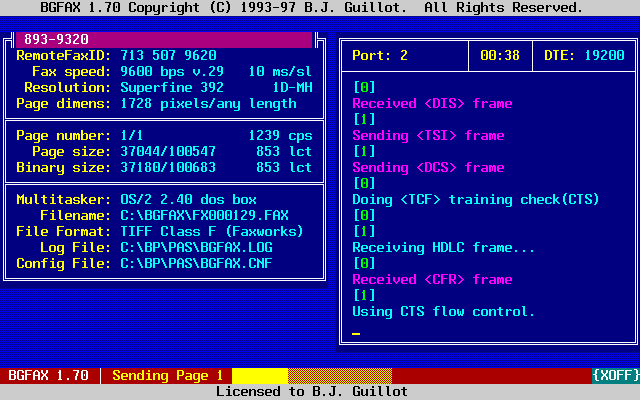Viewport: 640px width, 400px height.
Task: Click the Port: 2 indicator
Action: [x=380, y=56]
